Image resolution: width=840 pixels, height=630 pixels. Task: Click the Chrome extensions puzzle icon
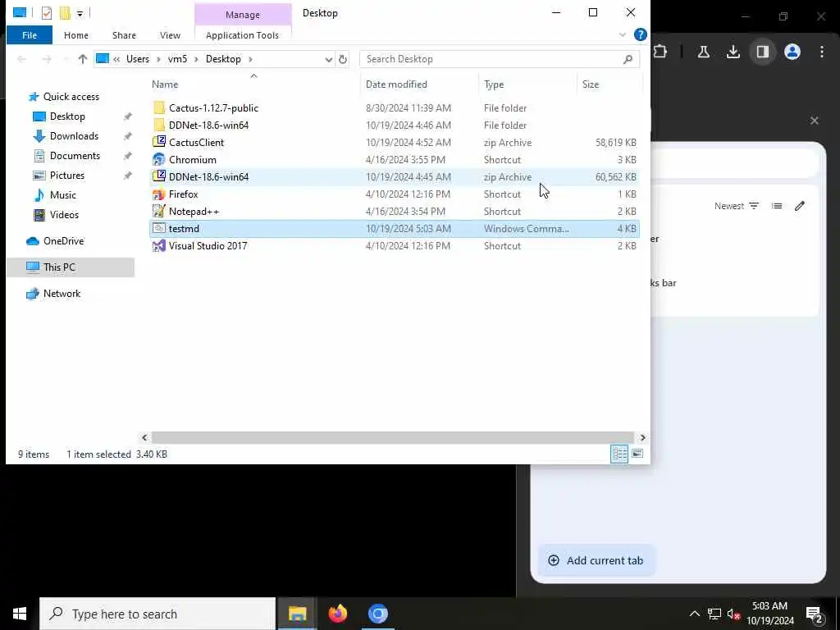(x=660, y=52)
